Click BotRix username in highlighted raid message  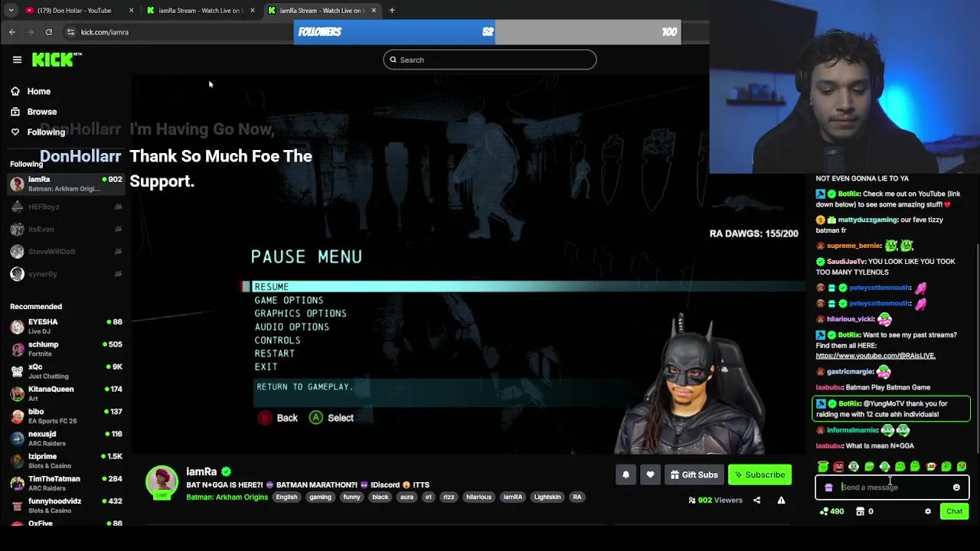pos(849,403)
